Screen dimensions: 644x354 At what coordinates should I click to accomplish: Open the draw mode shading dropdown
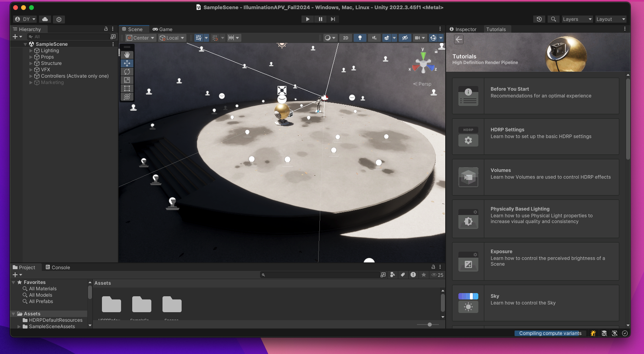(330, 38)
